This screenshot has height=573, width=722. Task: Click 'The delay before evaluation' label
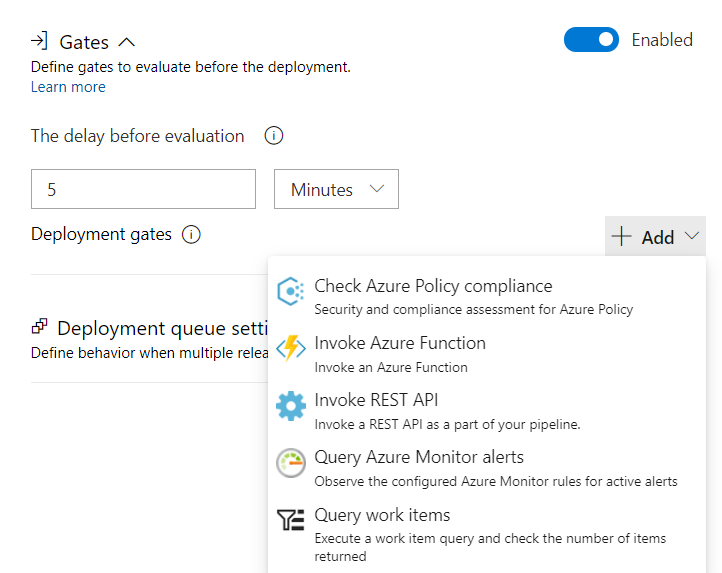tap(137, 136)
